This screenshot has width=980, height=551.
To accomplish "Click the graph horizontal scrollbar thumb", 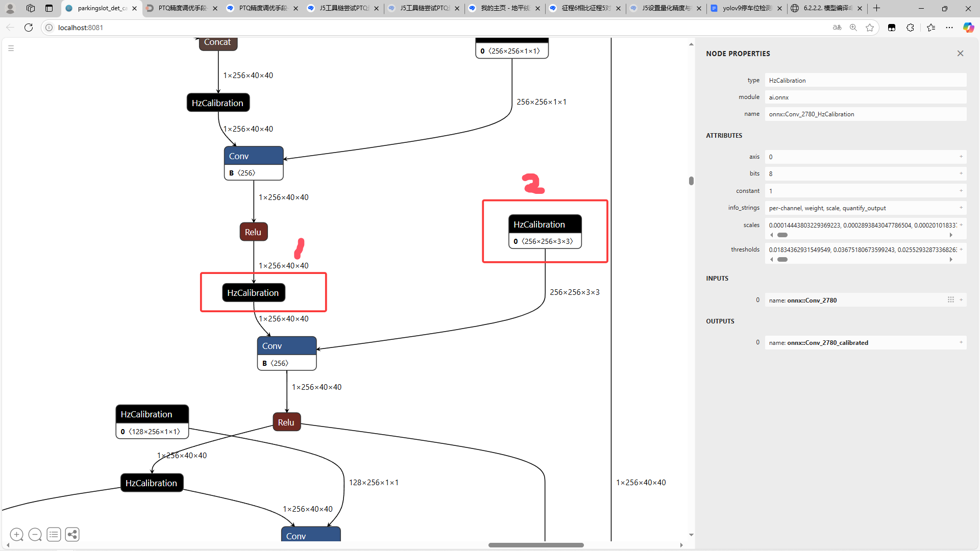I will [x=535, y=545].
